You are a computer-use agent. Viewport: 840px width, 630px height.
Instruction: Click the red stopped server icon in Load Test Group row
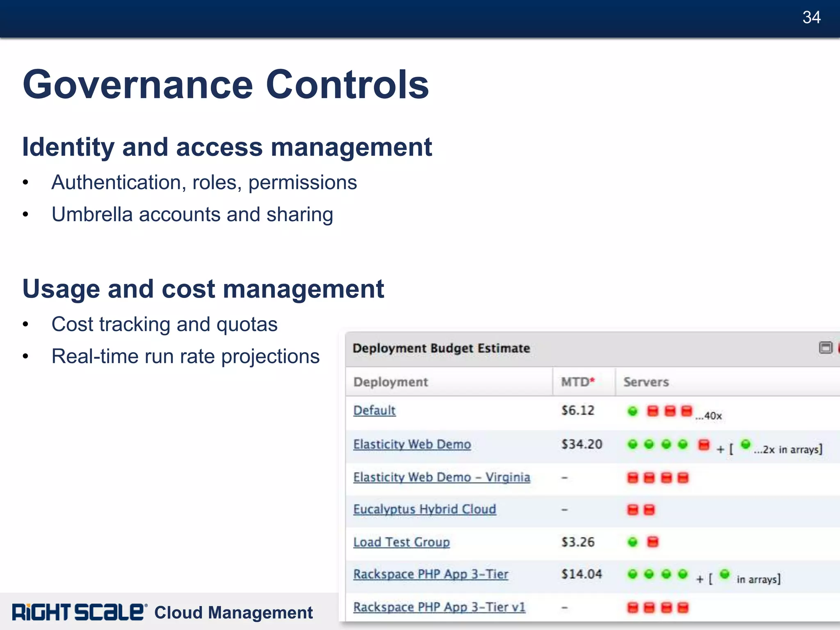click(x=652, y=542)
